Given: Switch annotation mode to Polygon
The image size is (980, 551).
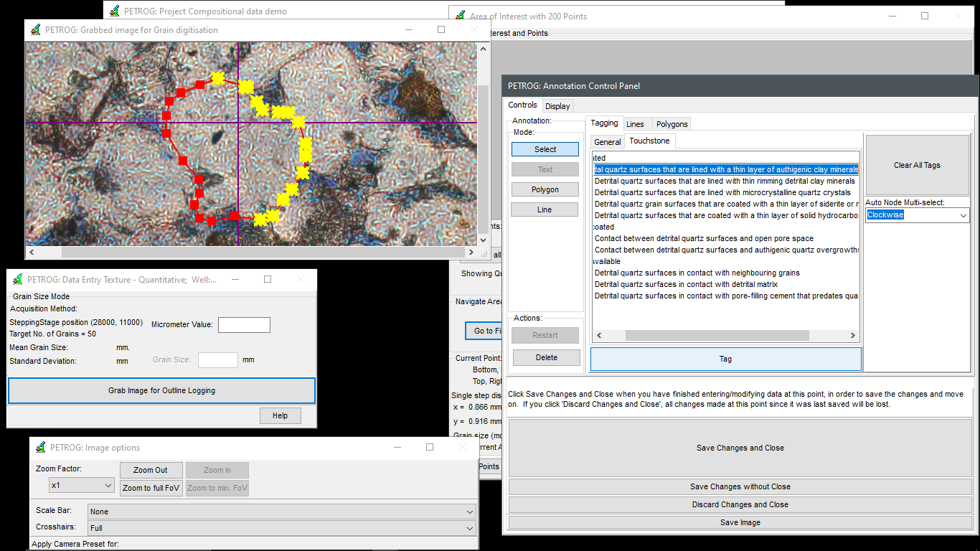Looking at the screenshot, I should [x=545, y=189].
